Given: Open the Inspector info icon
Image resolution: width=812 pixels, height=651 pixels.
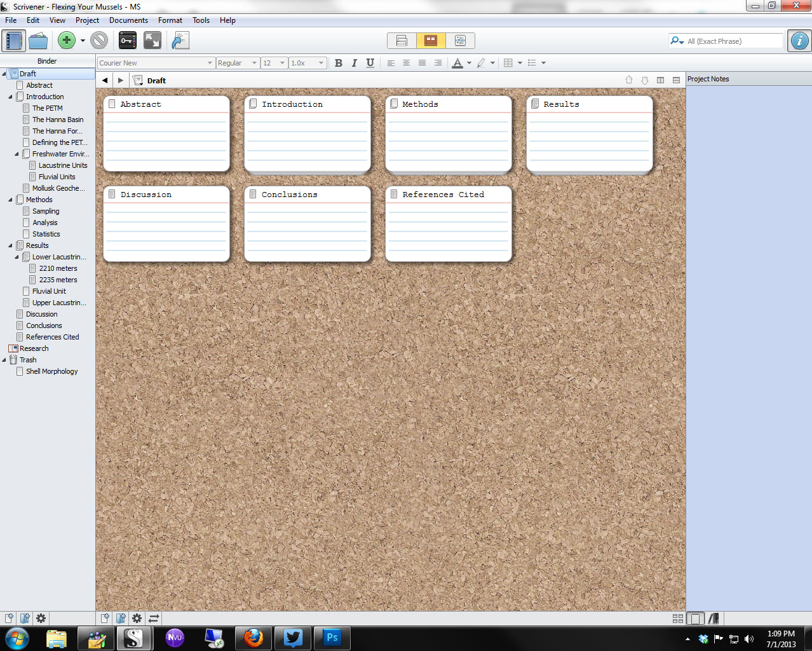Looking at the screenshot, I should (799, 41).
